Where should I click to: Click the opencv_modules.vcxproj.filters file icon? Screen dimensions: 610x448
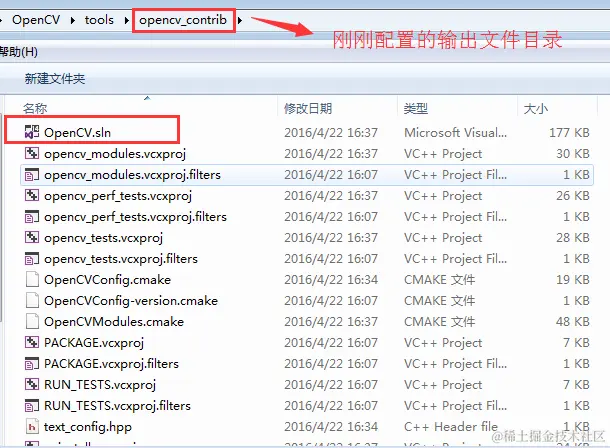32,174
